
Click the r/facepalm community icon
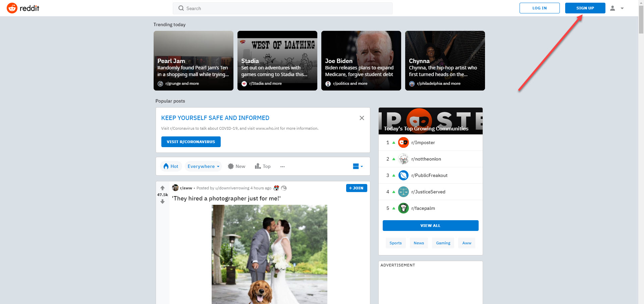point(404,208)
